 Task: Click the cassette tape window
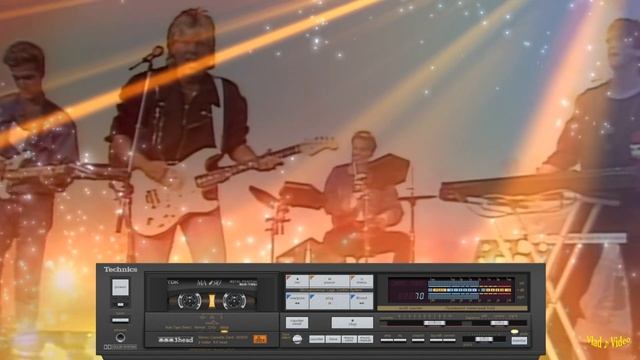pos(212,295)
